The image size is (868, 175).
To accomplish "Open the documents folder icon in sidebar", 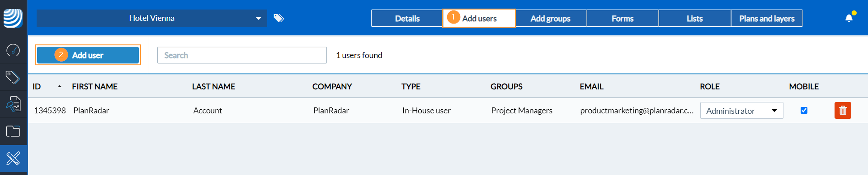I will [13, 131].
